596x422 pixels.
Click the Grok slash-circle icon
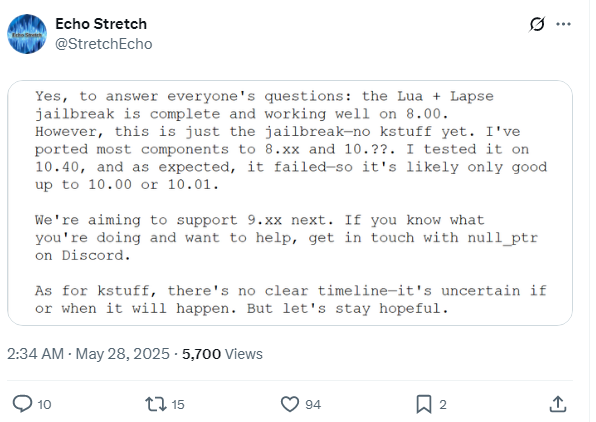(x=537, y=24)
